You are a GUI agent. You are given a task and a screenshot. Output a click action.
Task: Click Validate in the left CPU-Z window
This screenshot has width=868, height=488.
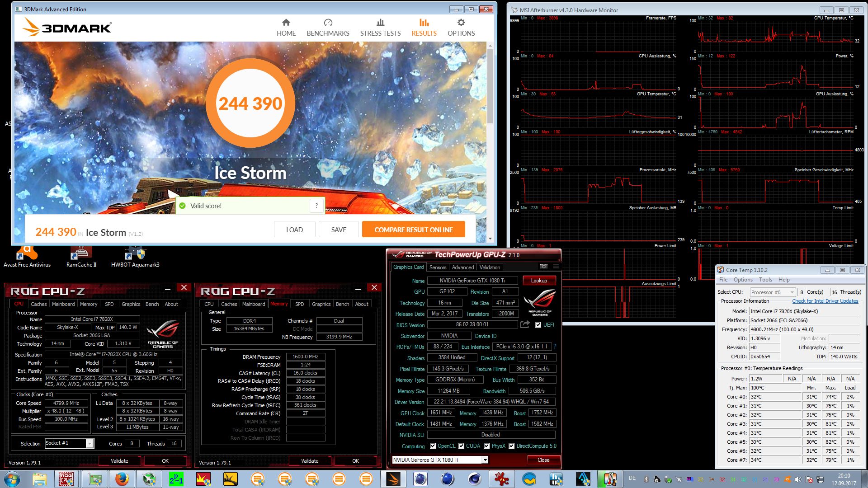click(119, 461)
